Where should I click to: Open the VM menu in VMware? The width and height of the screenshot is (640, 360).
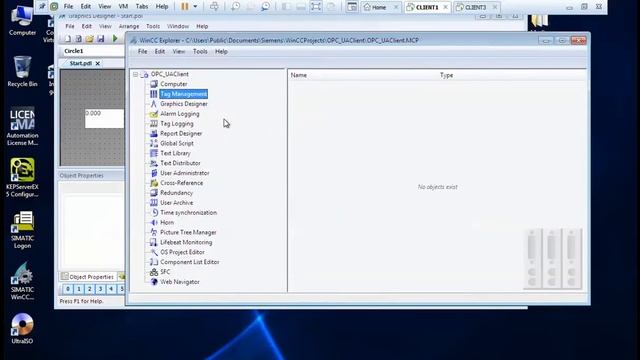click(x=123, y=7)
